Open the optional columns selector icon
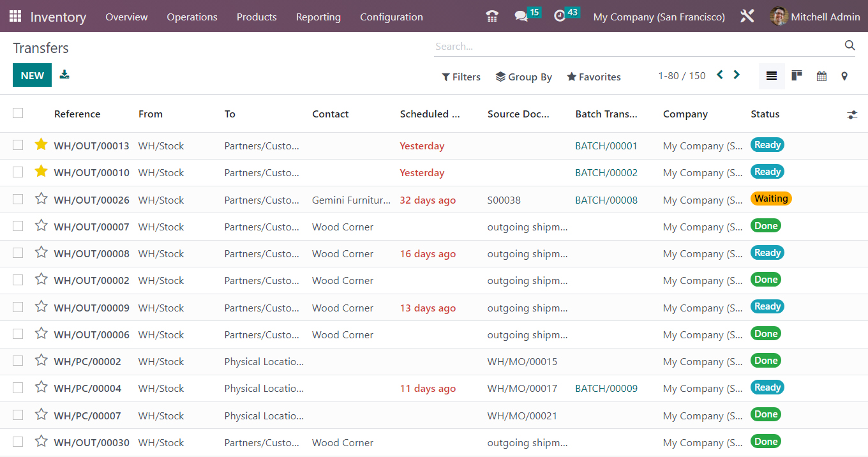This screenshot has height=457, width=868. 852,115
